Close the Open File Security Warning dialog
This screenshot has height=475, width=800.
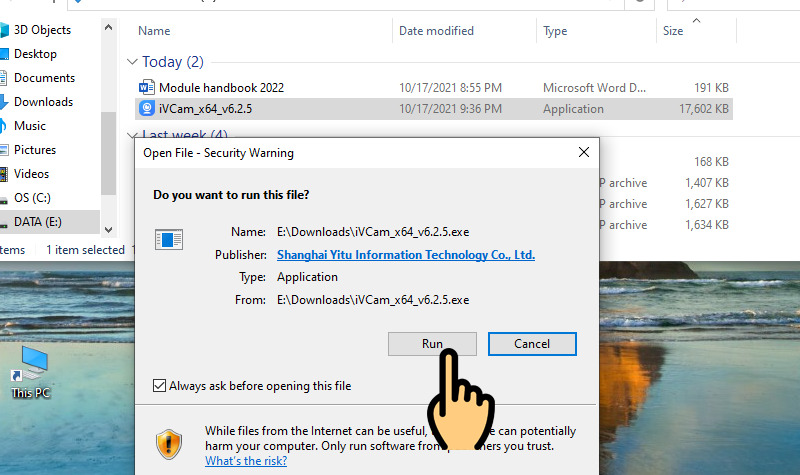[583, 153]
